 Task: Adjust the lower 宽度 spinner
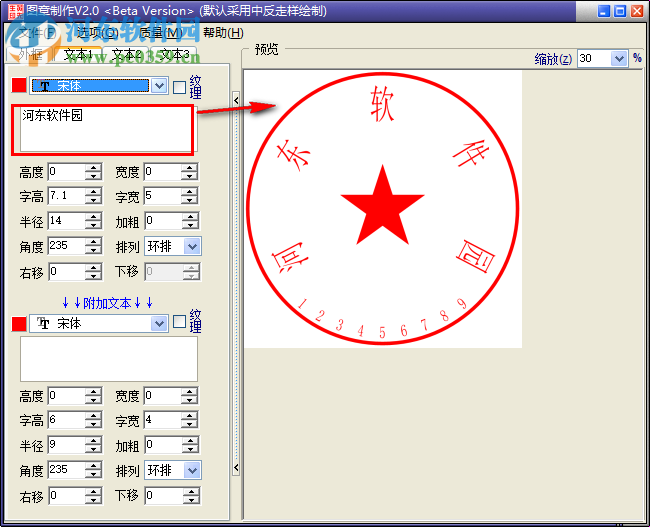pyautogui.click(x=190, y=396)
